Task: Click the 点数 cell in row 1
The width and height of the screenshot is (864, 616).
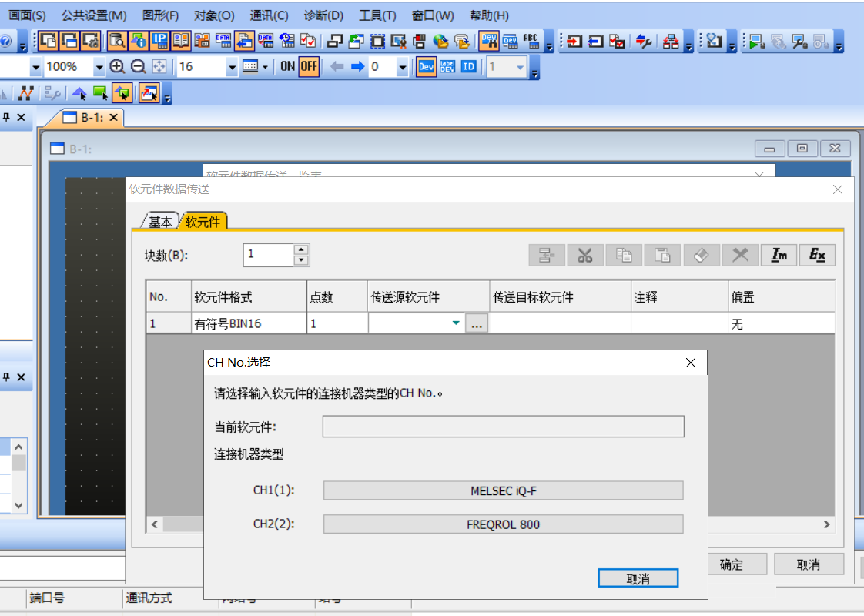Action: (337, 324)
